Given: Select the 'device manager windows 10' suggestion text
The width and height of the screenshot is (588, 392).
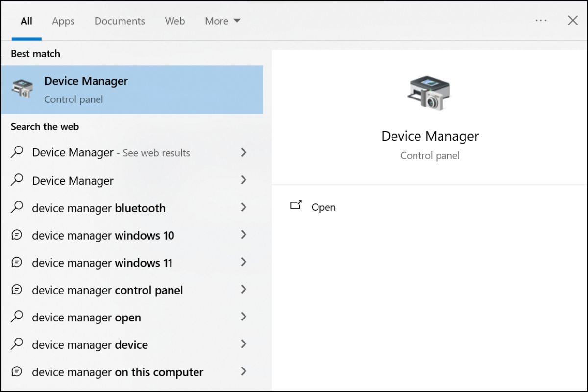Looking at the screenshot, I should [103, 236].
